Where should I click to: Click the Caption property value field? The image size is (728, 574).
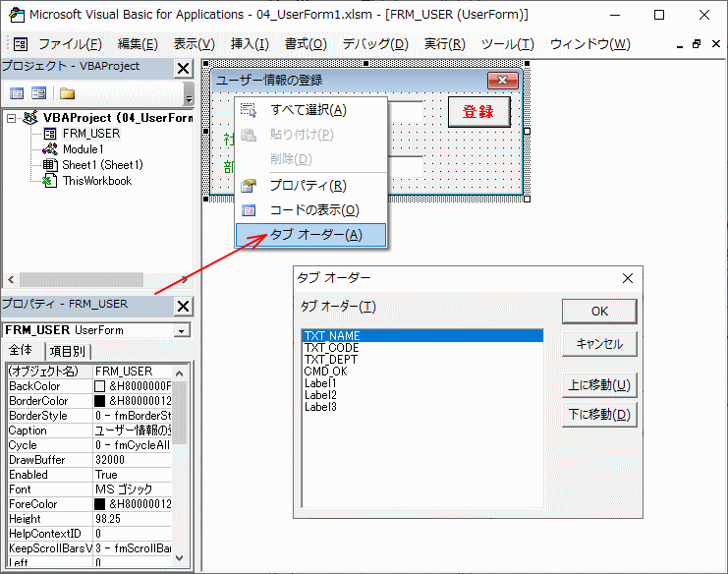coord(133,430)
